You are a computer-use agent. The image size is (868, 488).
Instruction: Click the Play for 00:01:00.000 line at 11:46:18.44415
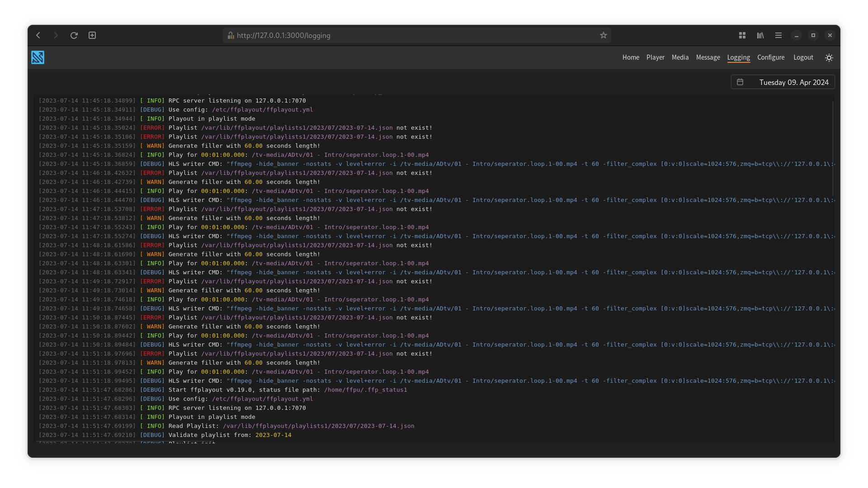[234, 191]
